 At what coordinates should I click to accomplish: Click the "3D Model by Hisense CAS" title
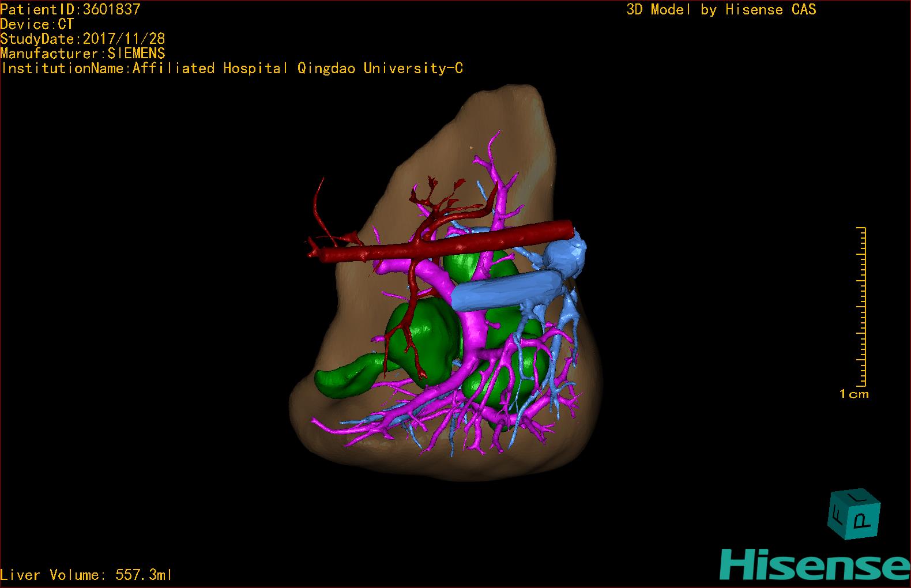[721, 9]
